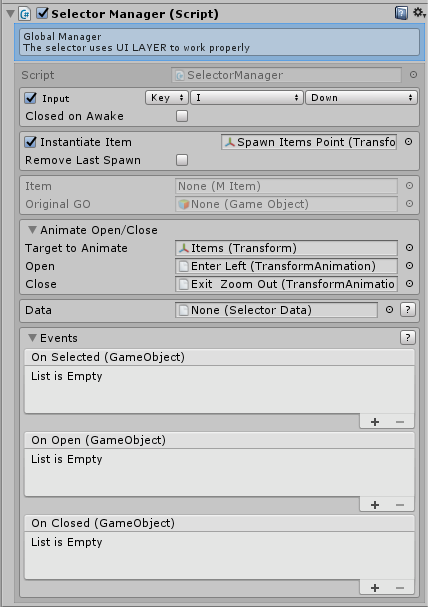Click object picker for Data field

point(389,310)
